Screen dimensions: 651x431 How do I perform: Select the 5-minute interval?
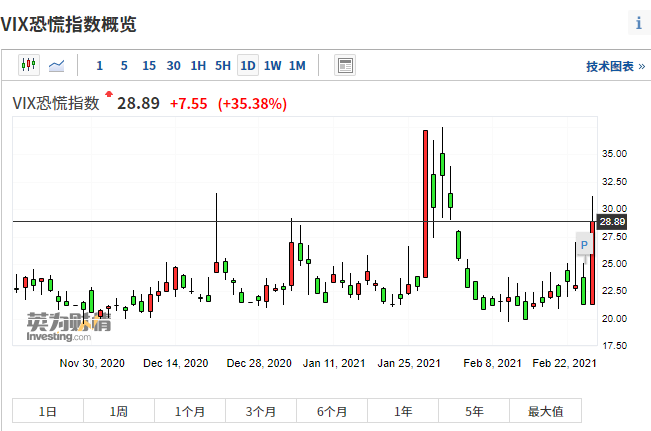tap(124, 66)
